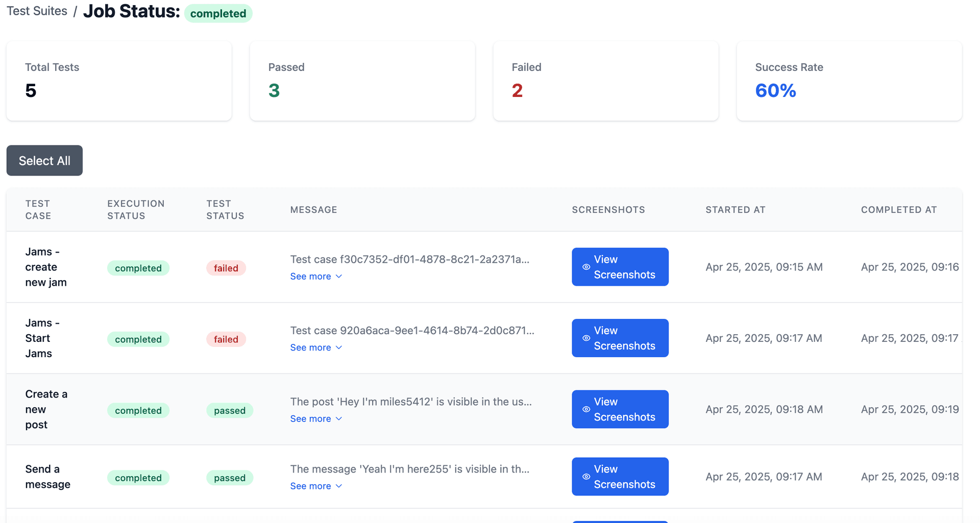Screen dimensions: 980x523
Task: View Screenshots for Send a message
Action: (620, 477)
